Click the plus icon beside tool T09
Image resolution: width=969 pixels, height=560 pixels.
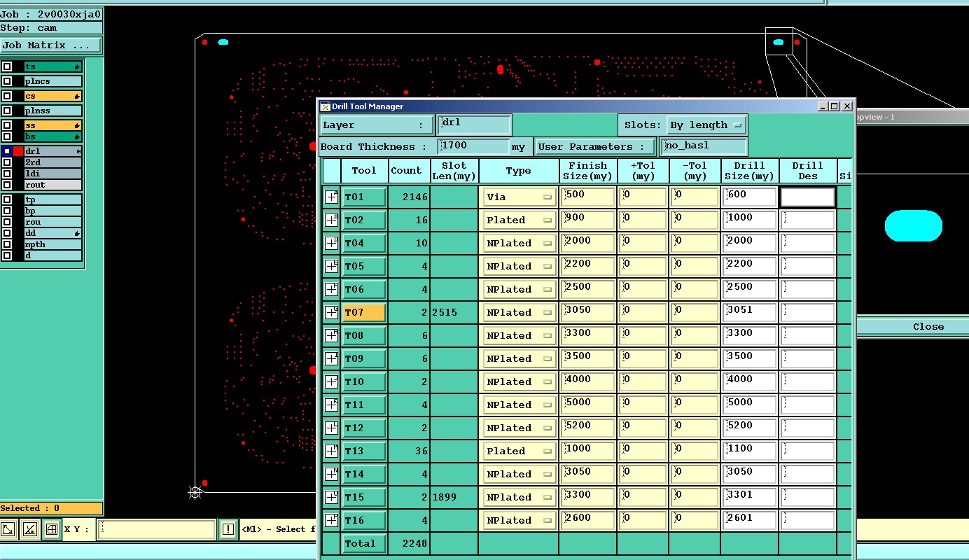click(x=331, y=358)
